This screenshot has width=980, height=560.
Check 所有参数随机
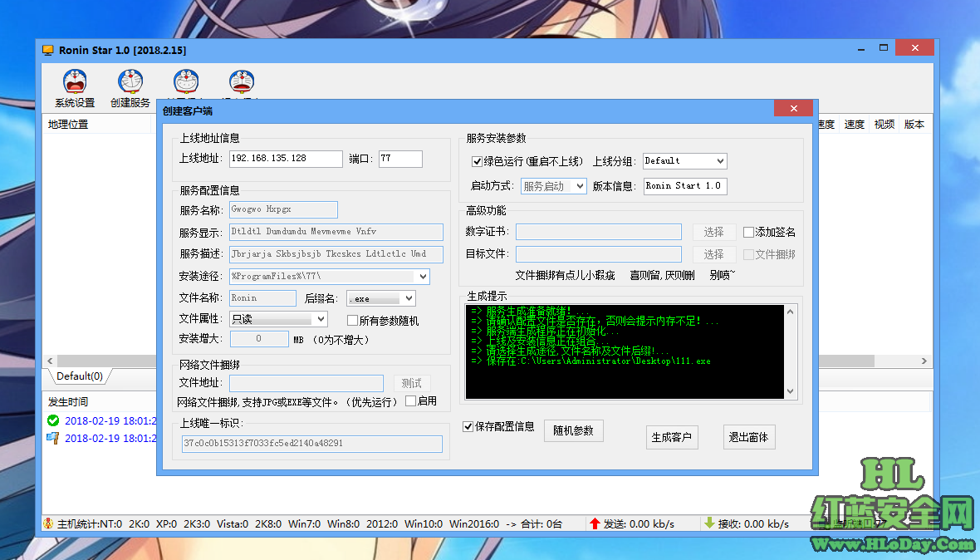[352, 321]
